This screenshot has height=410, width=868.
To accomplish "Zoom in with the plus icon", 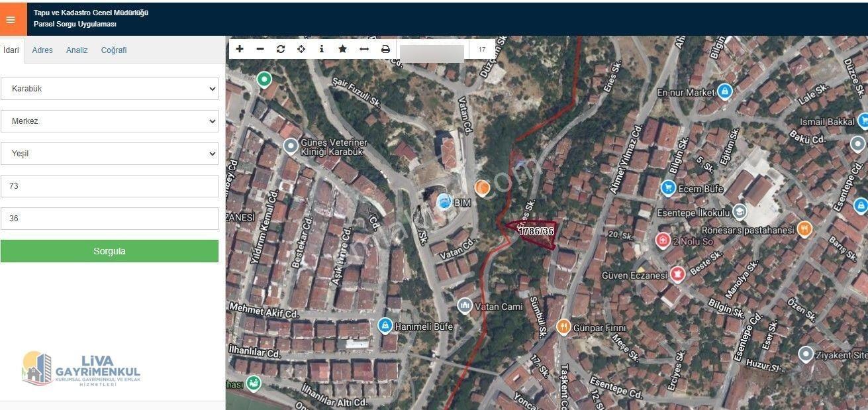I will pos(240,49).
